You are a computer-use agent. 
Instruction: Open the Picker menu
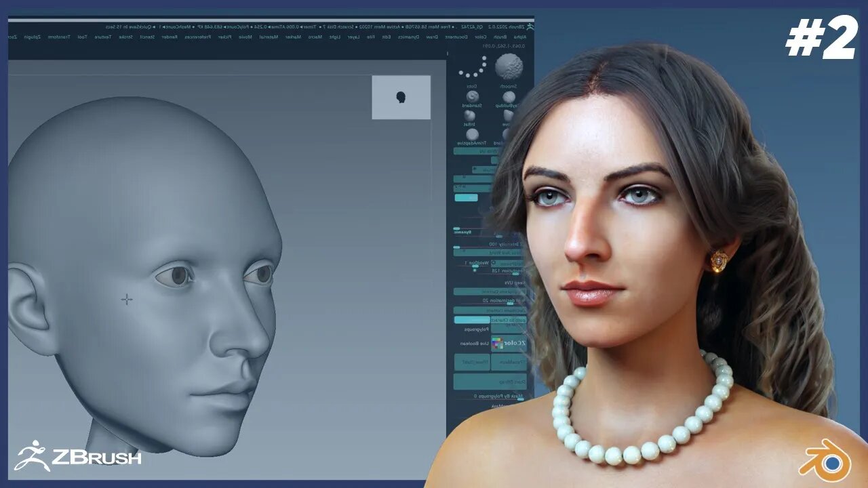click(226, 37)
